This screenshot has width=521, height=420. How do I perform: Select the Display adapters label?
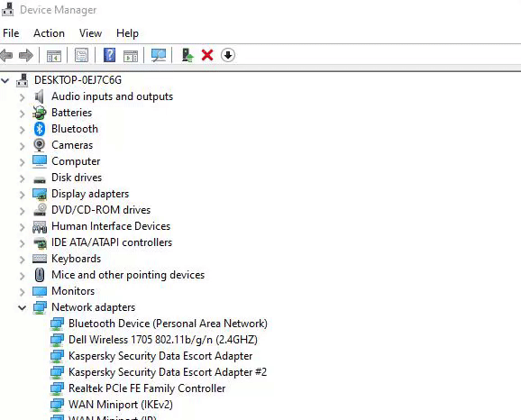90,194
